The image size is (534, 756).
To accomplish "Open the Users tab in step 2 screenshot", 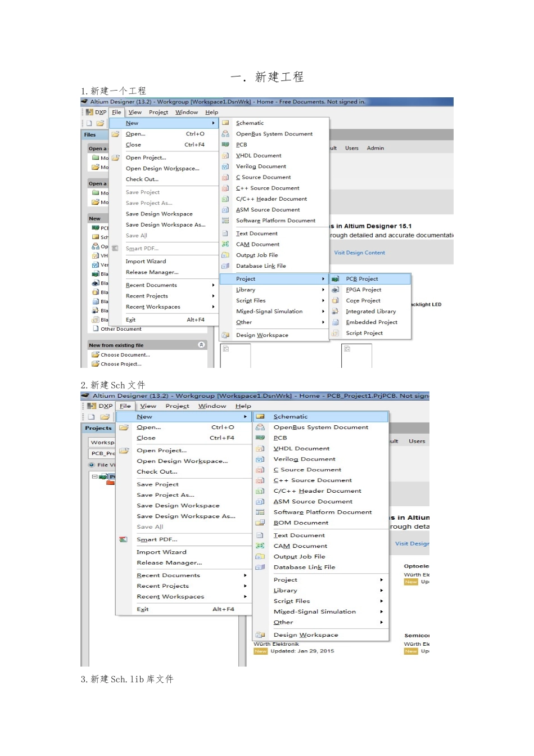I will 417,442.
